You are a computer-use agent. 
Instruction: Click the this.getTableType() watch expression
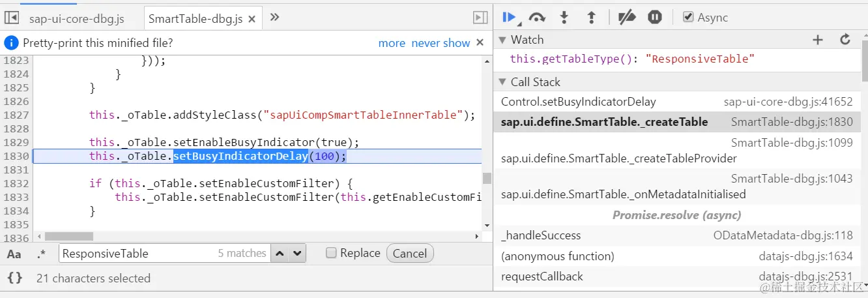[632, 59]
